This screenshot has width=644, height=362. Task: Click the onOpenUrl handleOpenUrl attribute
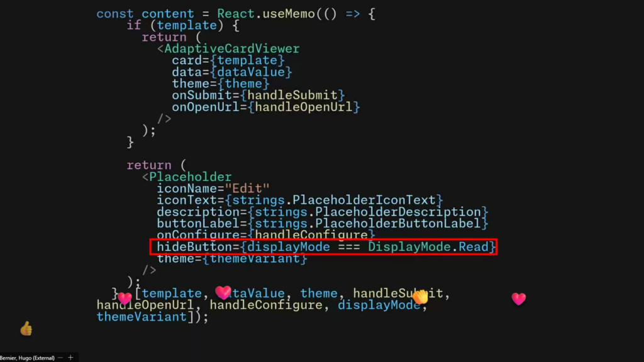[x=266, y=107]
